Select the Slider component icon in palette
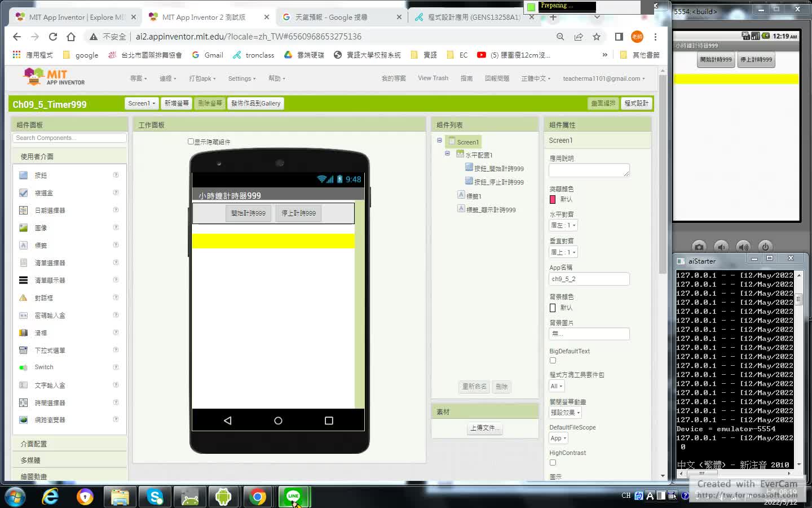This screenshot has height=508, width=812. [x=23, y=333]
